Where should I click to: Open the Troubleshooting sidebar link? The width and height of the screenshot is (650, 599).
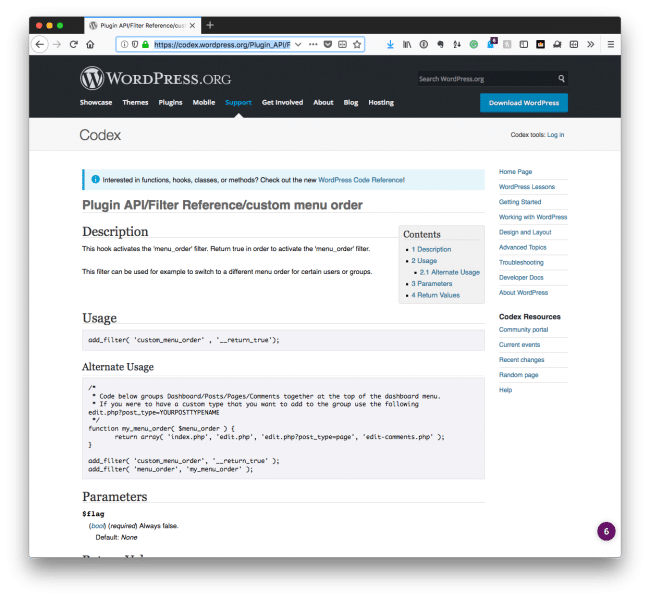coord(521,262)
